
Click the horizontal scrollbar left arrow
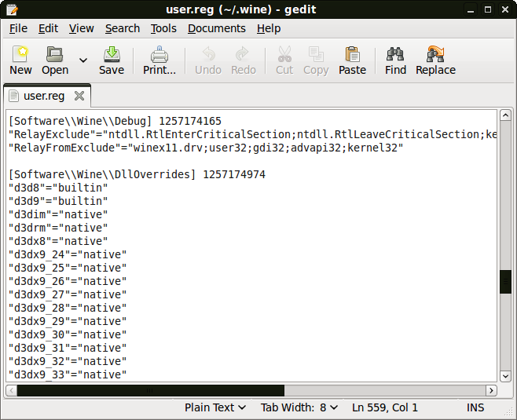click(x=12, y=391)
